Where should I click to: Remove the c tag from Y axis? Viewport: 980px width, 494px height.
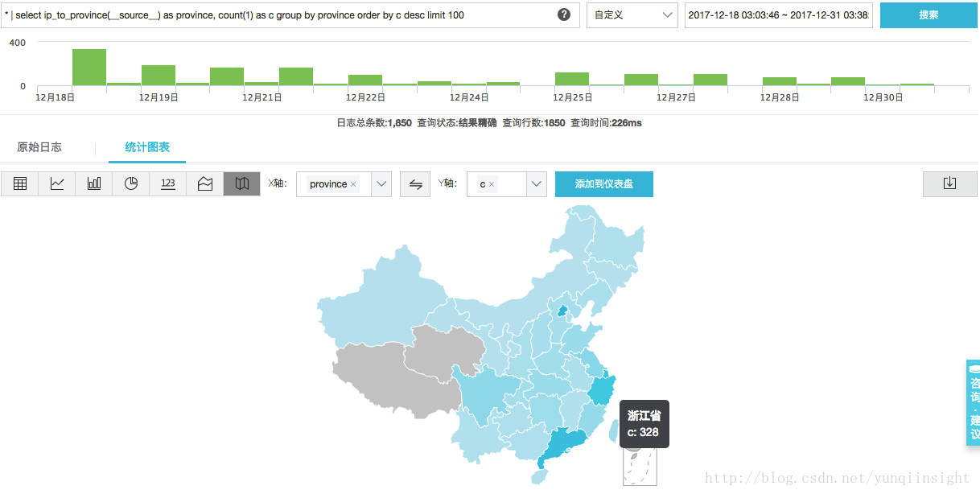[x=492, y=184]
